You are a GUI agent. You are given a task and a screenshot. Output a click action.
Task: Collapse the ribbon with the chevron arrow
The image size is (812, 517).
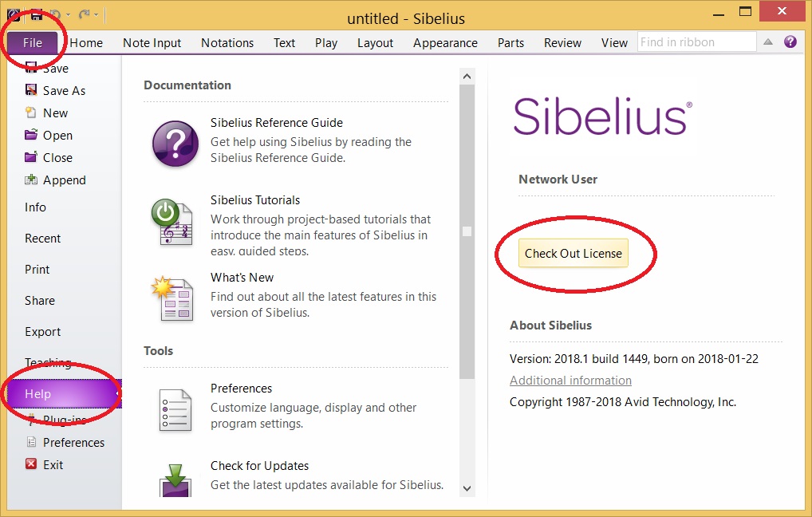767,41
